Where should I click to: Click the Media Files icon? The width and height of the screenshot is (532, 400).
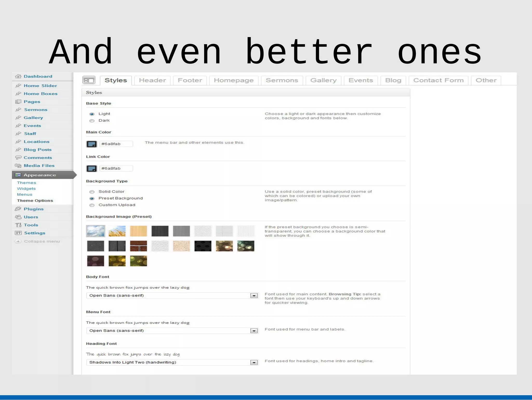[x=18, y=166]
